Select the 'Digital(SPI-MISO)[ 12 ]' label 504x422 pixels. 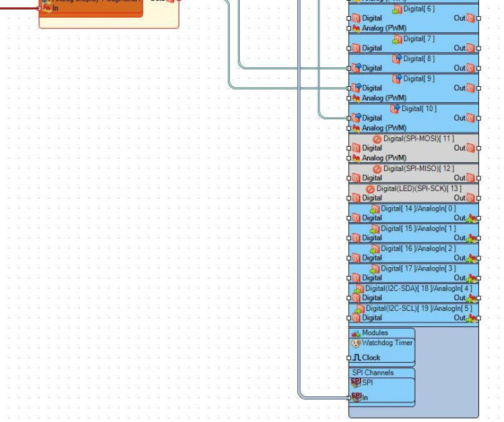[419, 169]
